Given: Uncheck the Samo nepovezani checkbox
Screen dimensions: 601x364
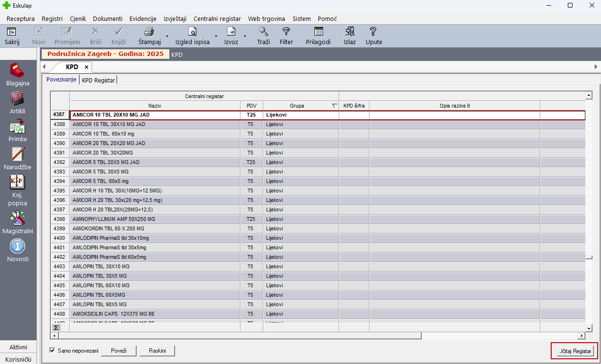Looking at the screenshot, I should tap(53, 351).
